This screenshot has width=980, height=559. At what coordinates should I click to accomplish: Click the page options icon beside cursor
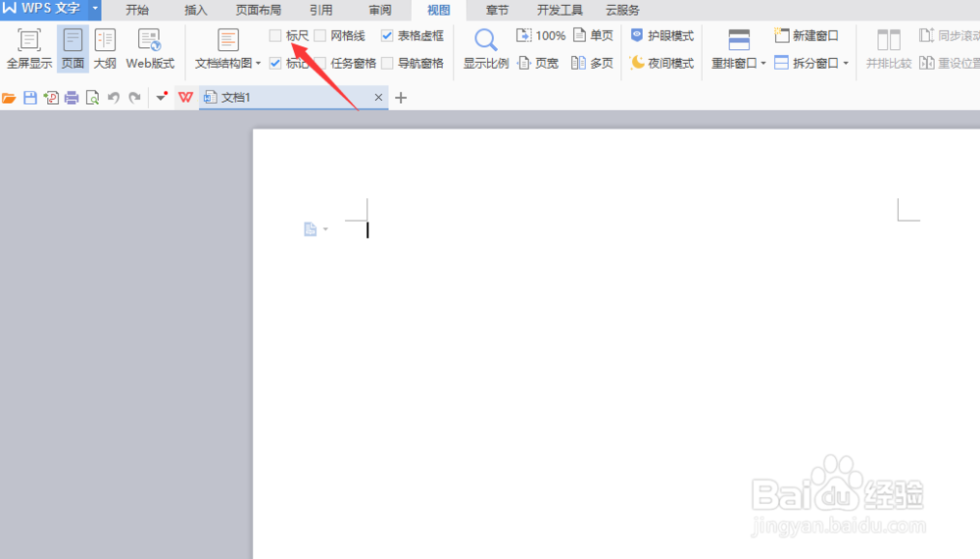click(310, 229)
